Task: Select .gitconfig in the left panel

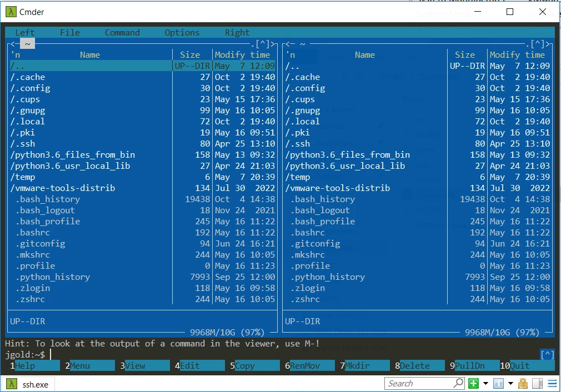Action: tap(142, 244)
